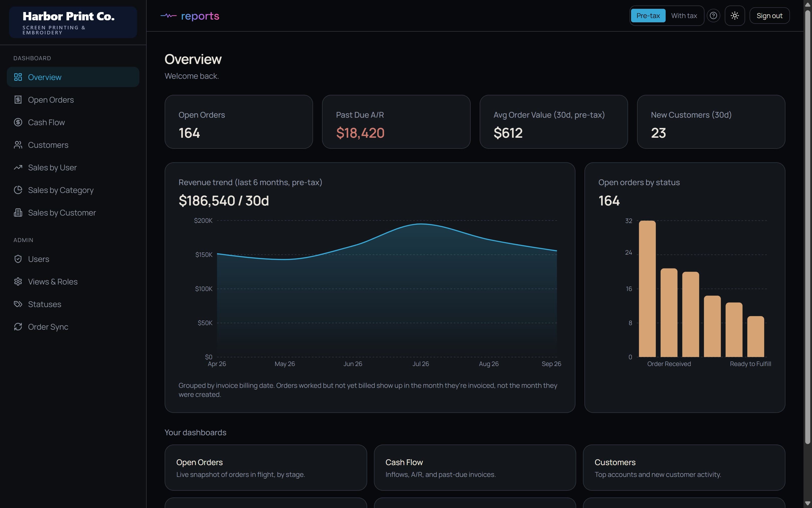Click the Sales by Customer building icon
The width and height of the screenshot is (812, 508).
click(x=18, y=212)
